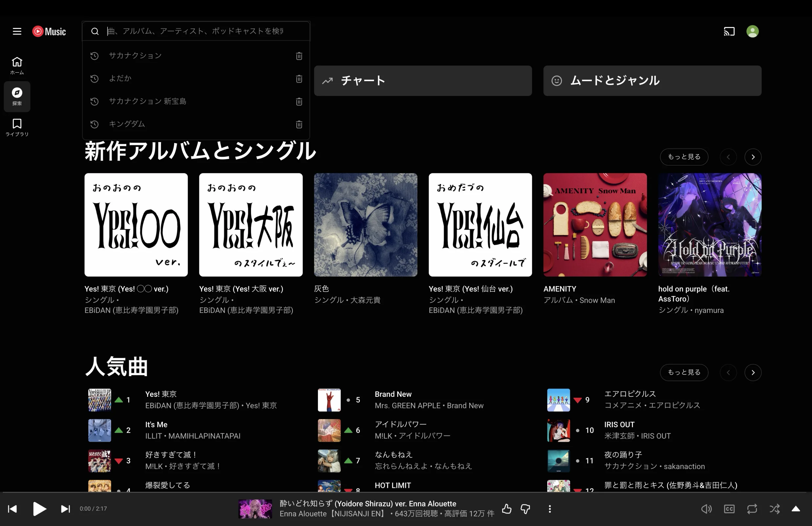The image size is (812, 526).
Task: Open the 灰色 butterfly album cover
Action: tap(365, 225)
